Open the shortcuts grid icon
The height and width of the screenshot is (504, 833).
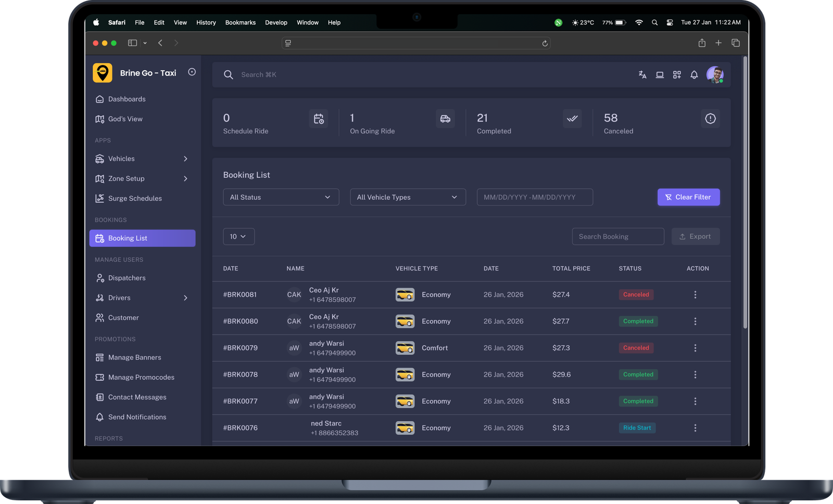click(x=677, y=75)
